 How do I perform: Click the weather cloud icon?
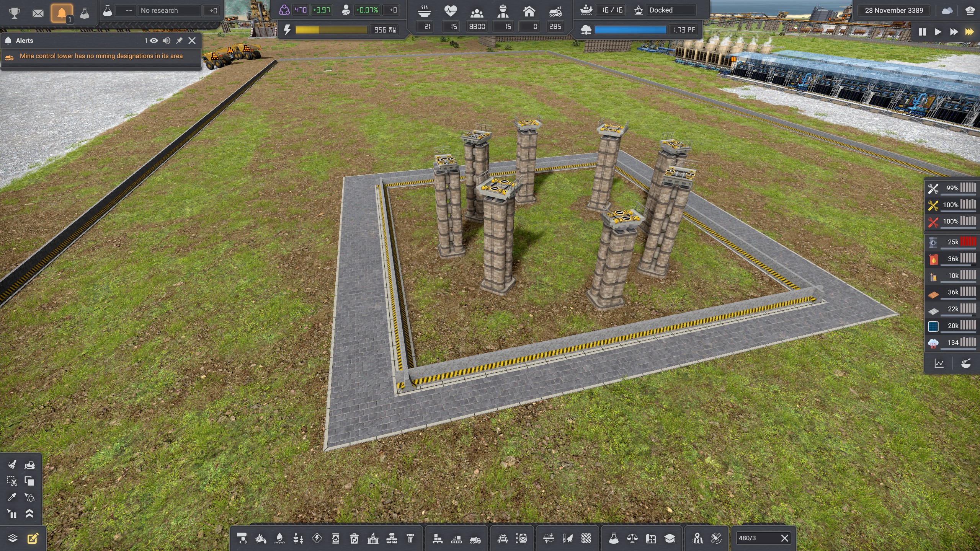tap(947, 11)
